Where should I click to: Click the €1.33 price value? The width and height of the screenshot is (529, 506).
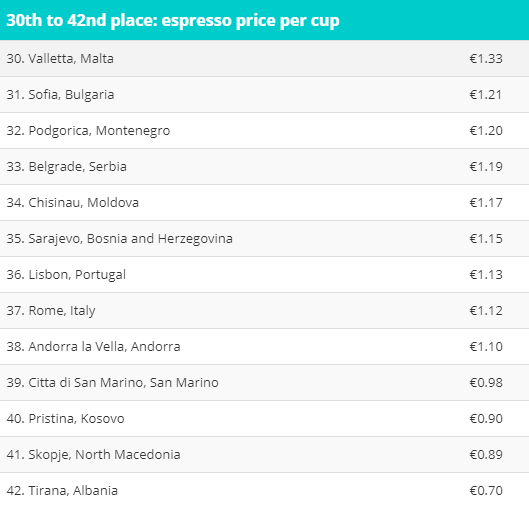point(486,59)
